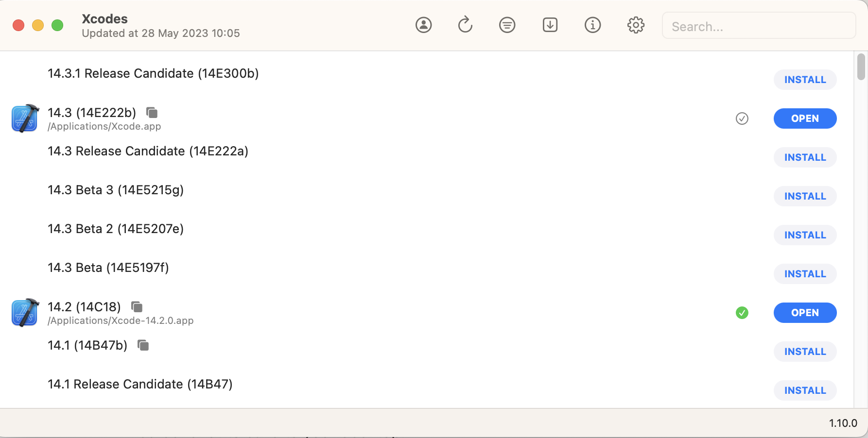Copy the 14.3 (14E222b) build identifier
This screenshot has width=868, height=438.
click(152, 113)
